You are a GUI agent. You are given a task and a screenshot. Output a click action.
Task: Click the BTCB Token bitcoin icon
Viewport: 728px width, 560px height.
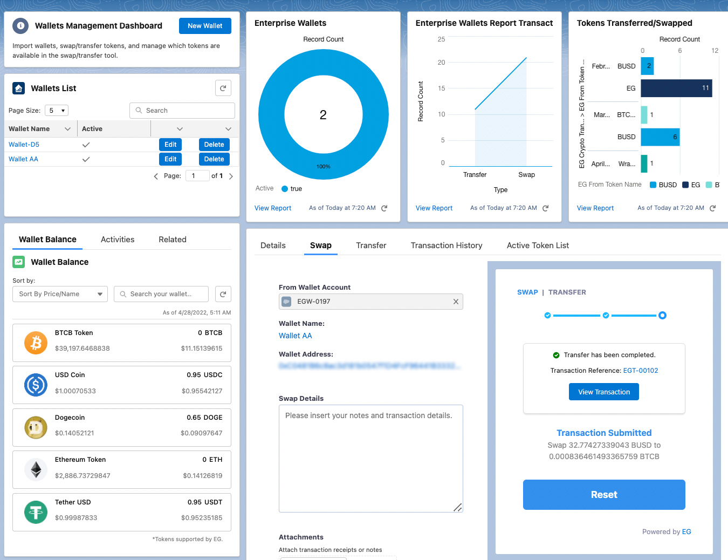(x=36, y=342)
